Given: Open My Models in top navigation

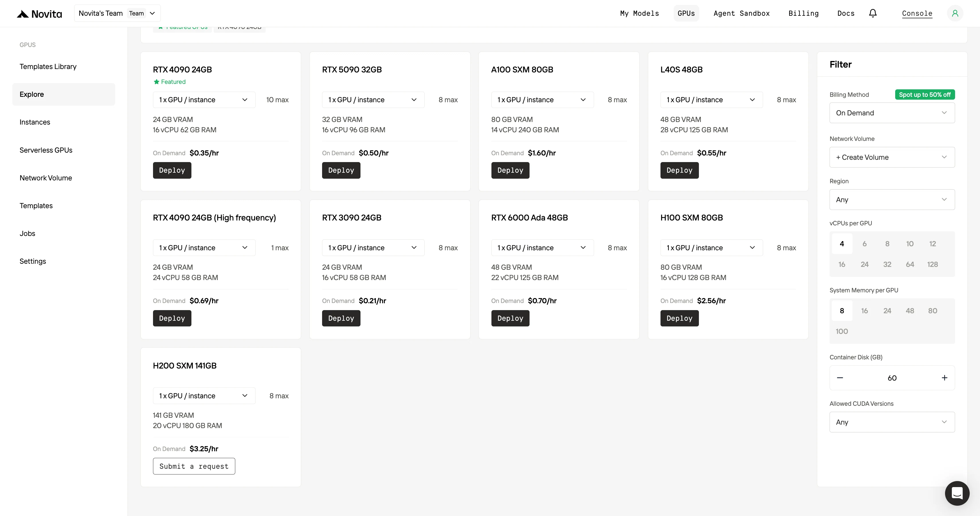Looking at the screenshot, I should 640,13.
